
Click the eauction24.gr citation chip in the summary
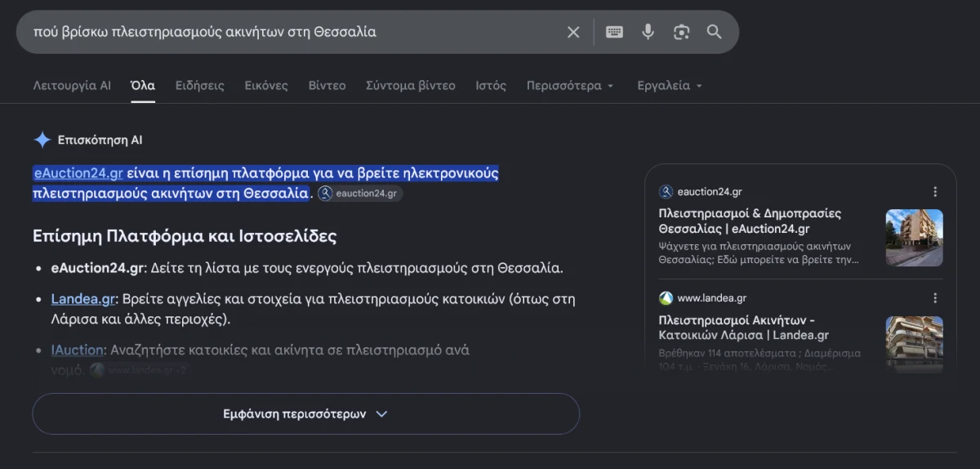coord(360,194)
